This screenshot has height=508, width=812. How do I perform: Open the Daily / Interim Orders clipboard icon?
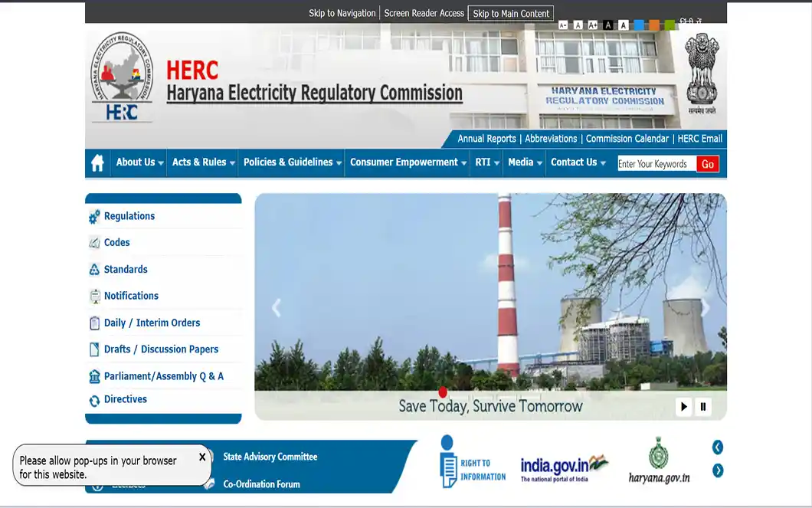(x=94, y=323)
